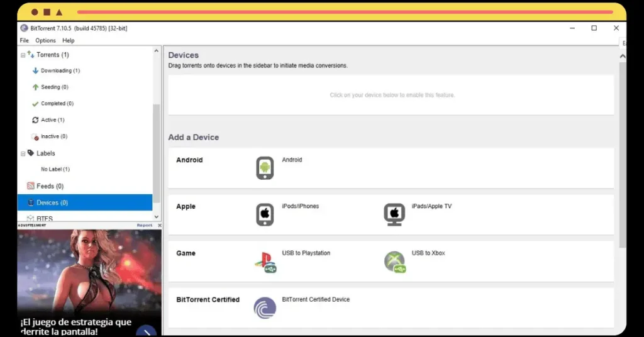Image resolution: width=644 pixels, height=337 pixels.
Task: Click the iPads/Apple TV text label
Action: tap(431, 206)
